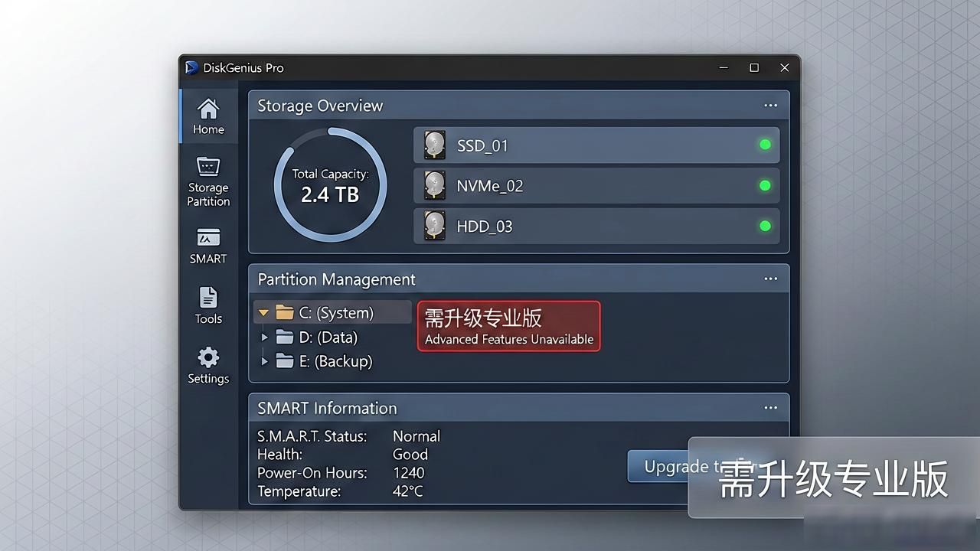This screenshot has height=551, width=980.
Task: Minimize the DiskGenius Pro window
Action: click(x=724, y=67)
